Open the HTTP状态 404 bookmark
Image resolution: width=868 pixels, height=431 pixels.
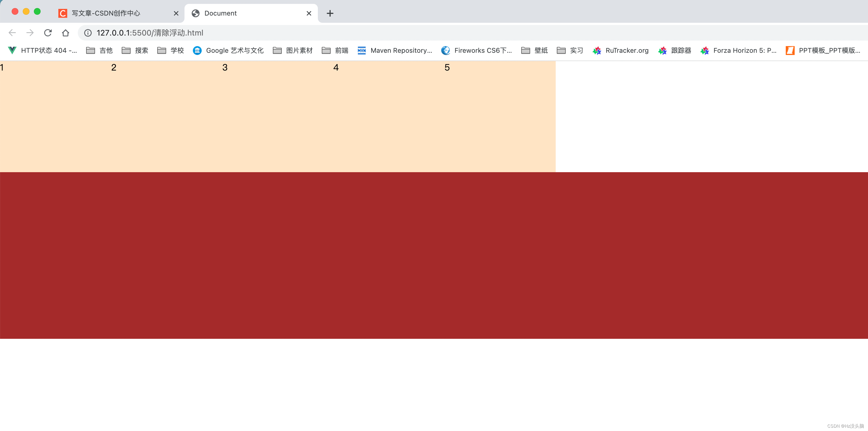coord(43,51)
